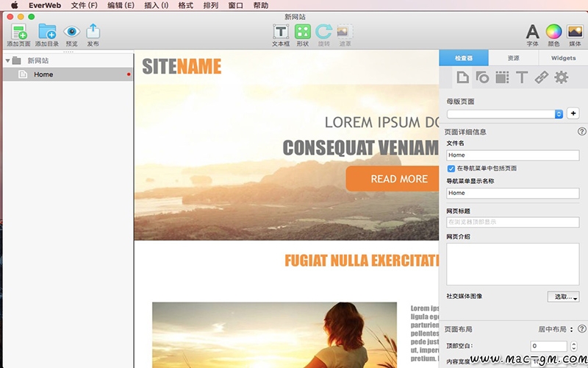Image resolution: width=588 pixels, height=368 pixels.
Task: Click the 网页介绍 text area
Action: pos(512,264)
